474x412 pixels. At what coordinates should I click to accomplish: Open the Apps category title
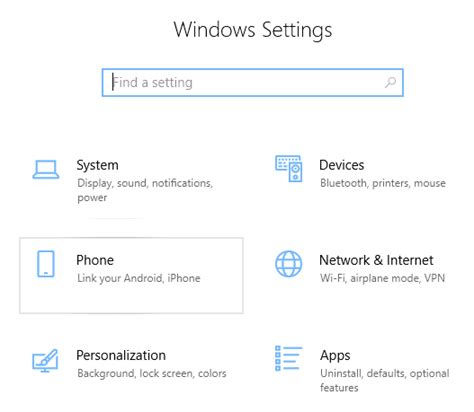coord(335,356)
